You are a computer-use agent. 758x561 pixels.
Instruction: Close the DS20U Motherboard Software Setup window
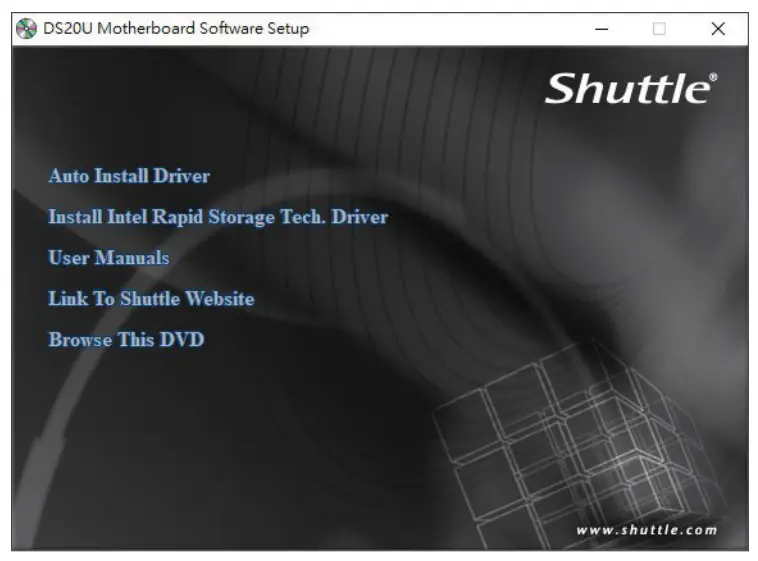(718, 29)
